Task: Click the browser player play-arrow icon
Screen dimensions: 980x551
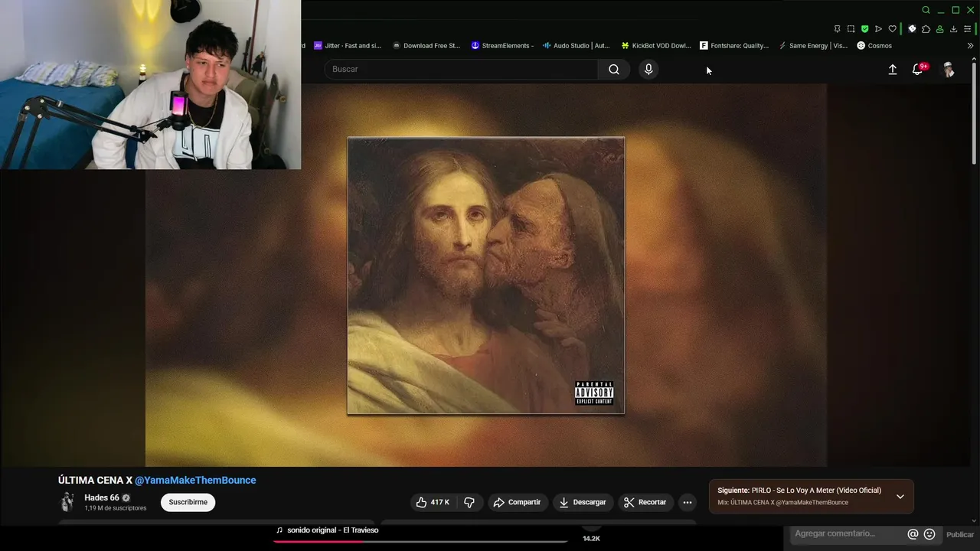Action: (x=878, y=29)
